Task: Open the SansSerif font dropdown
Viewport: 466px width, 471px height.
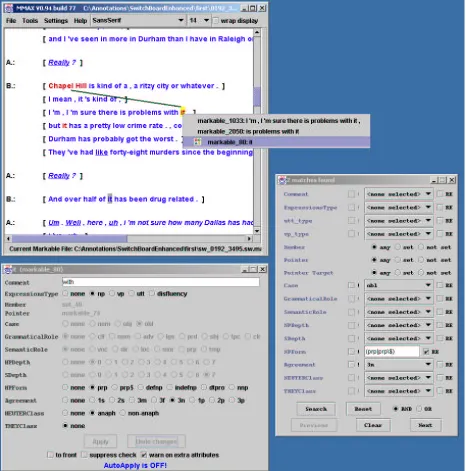Action: 138,21
